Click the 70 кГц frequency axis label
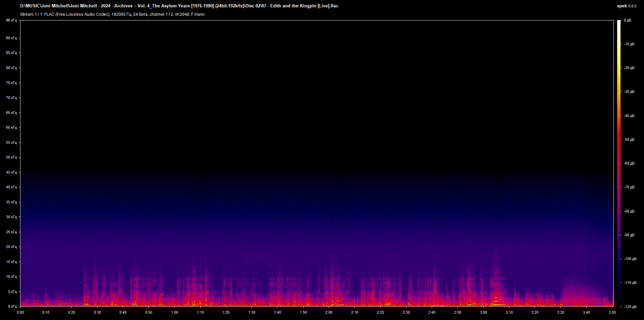The height and width of the screenshot is (320, 644). pyautogui.click(x=11, y=98)
